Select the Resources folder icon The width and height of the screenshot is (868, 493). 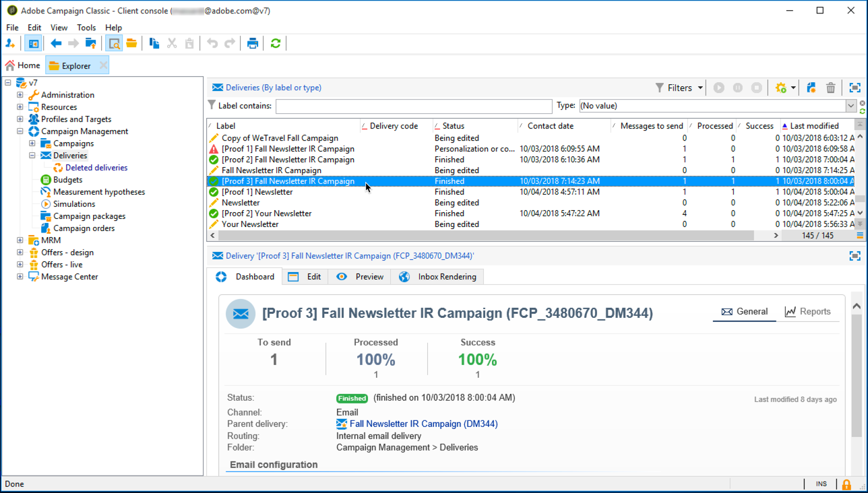coord(34,107)
